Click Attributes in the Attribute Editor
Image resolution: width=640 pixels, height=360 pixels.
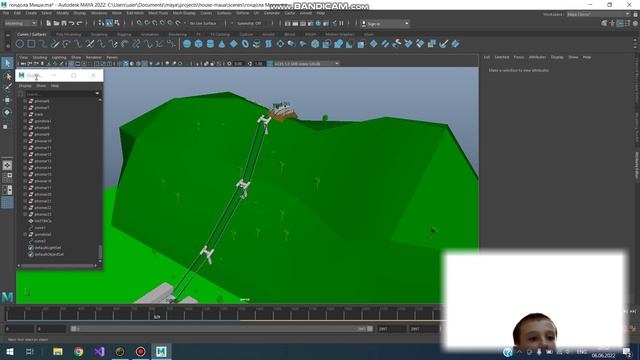click(x=537, y=57)
